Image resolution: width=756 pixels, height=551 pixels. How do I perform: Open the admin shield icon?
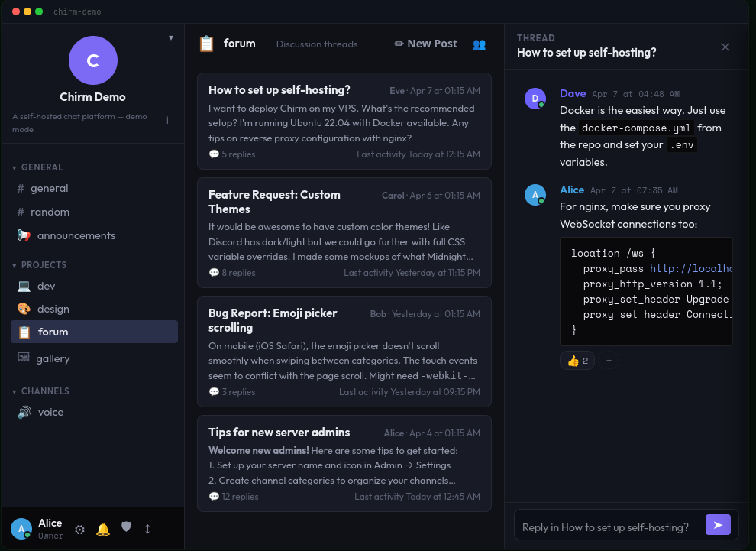tap(126, 528)
